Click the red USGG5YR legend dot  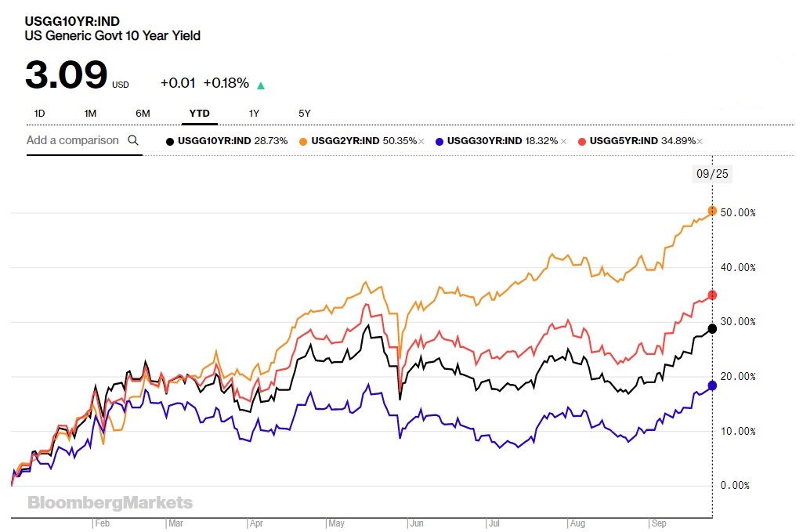[x=581, y=141]
